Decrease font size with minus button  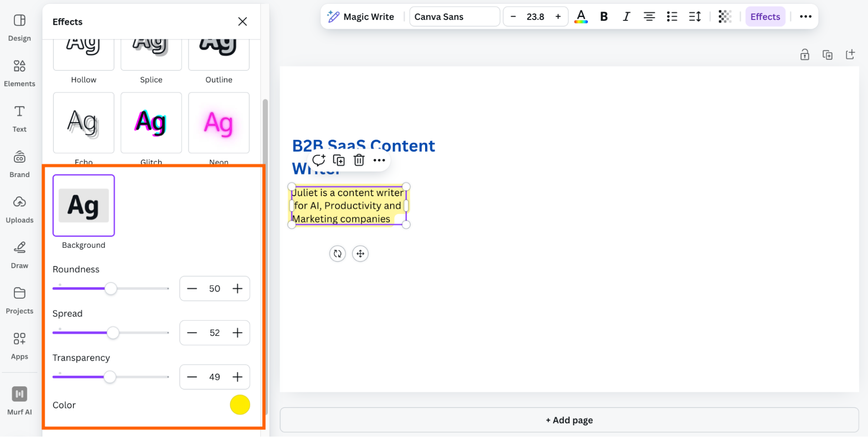tap(513, 17)
